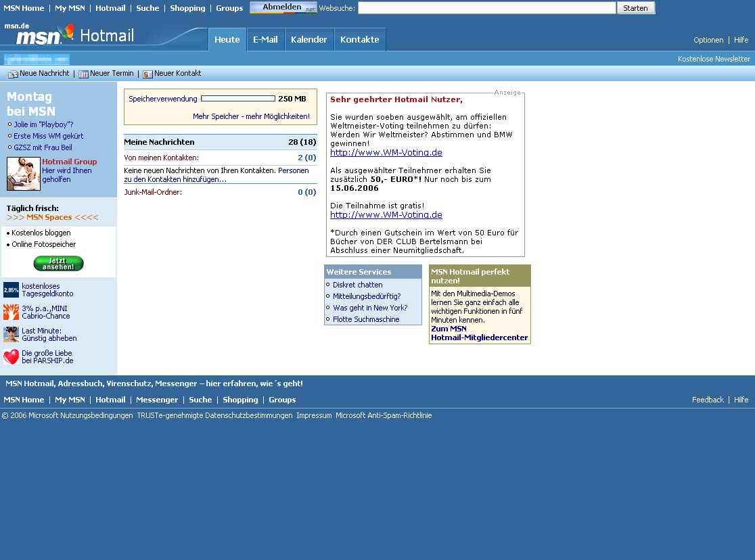The image size is (755, 560).
Task: Click the Kostenlose Newsletter link
Action: (714, 59)
